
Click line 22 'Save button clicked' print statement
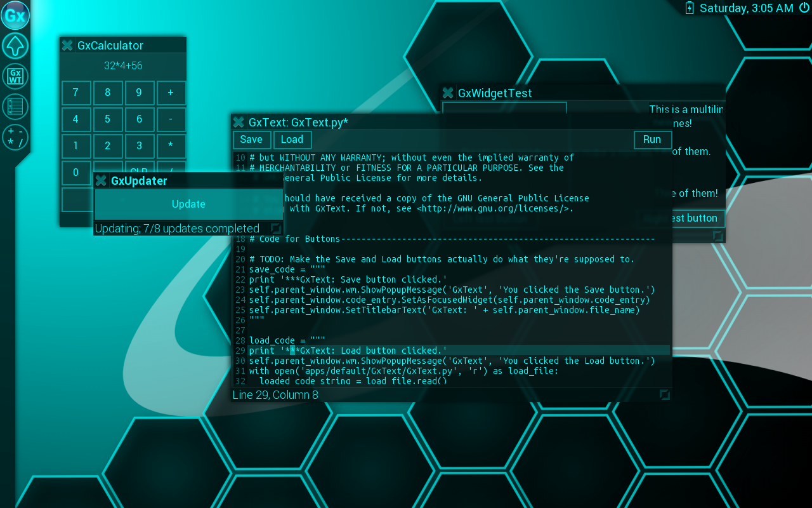point(348,279)
